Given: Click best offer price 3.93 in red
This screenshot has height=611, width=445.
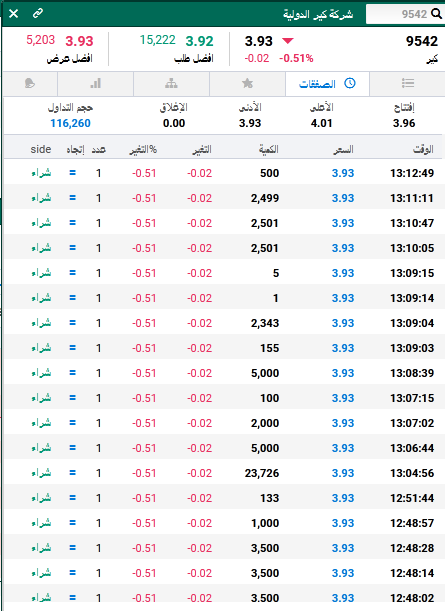Looking at the screenshot, I should (x=79, y=41).
